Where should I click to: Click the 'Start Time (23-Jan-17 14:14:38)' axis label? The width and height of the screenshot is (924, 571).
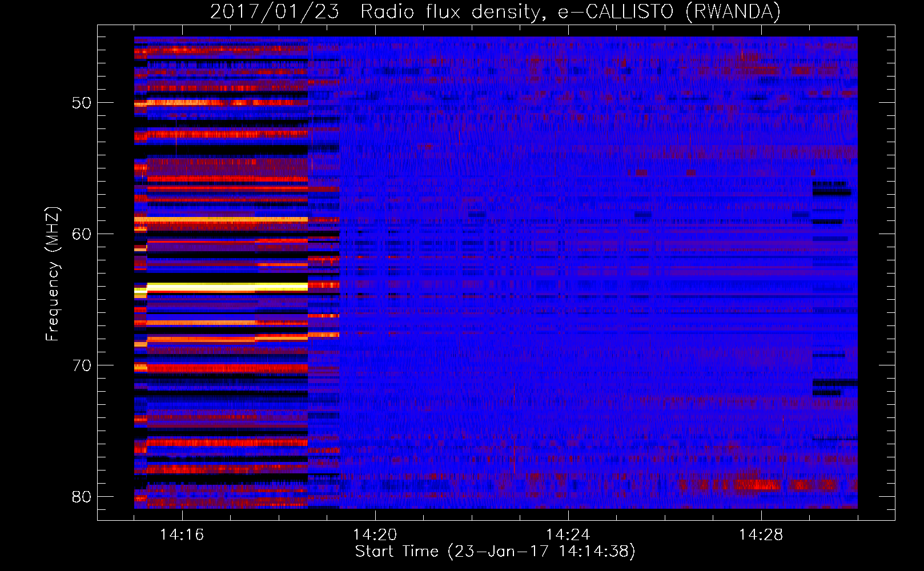point(495,551)
